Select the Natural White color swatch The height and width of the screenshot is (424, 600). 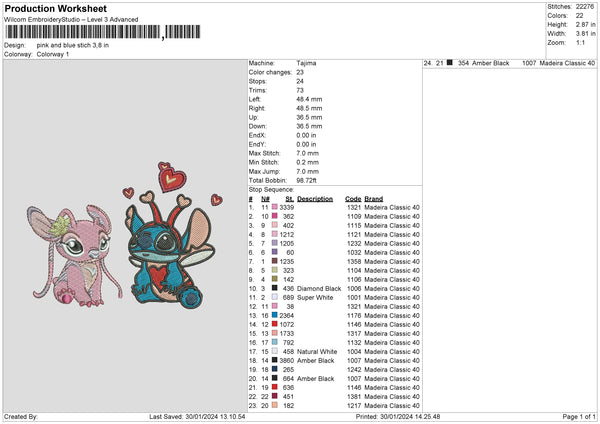click(x=274, y=351)
